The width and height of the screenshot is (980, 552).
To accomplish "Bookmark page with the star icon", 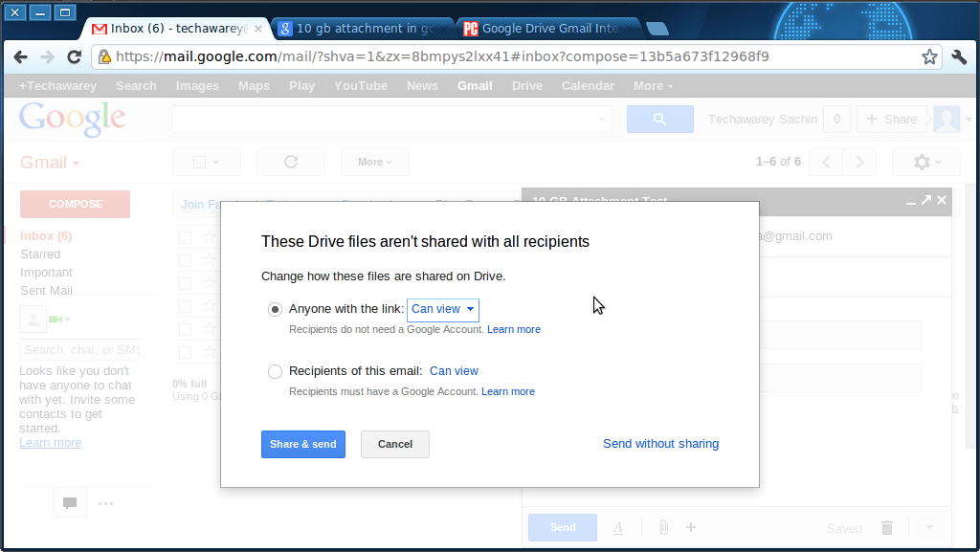I will tap(929, 56).
